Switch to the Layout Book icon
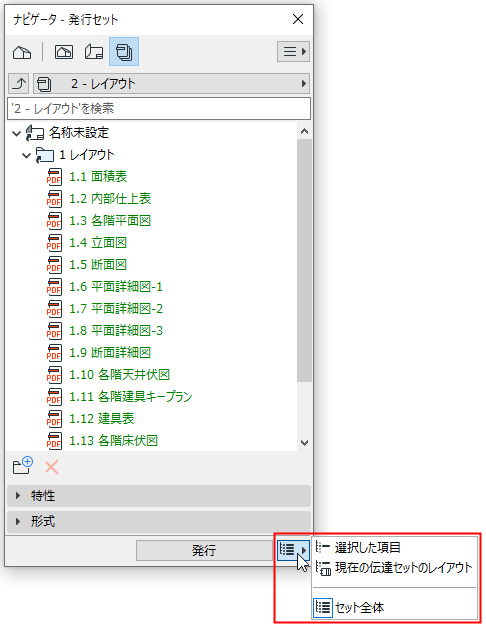The height and width of the screenshot is (629, 486). point(94,52)
